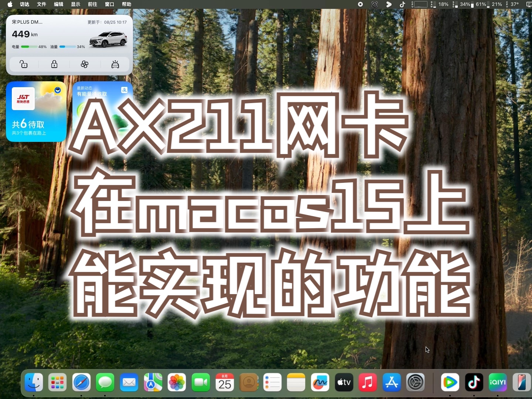The height and width of the screenshot is (399, 532).
Task: Open iPhone Mirroring in the Dock
Action: click(521, 382)
